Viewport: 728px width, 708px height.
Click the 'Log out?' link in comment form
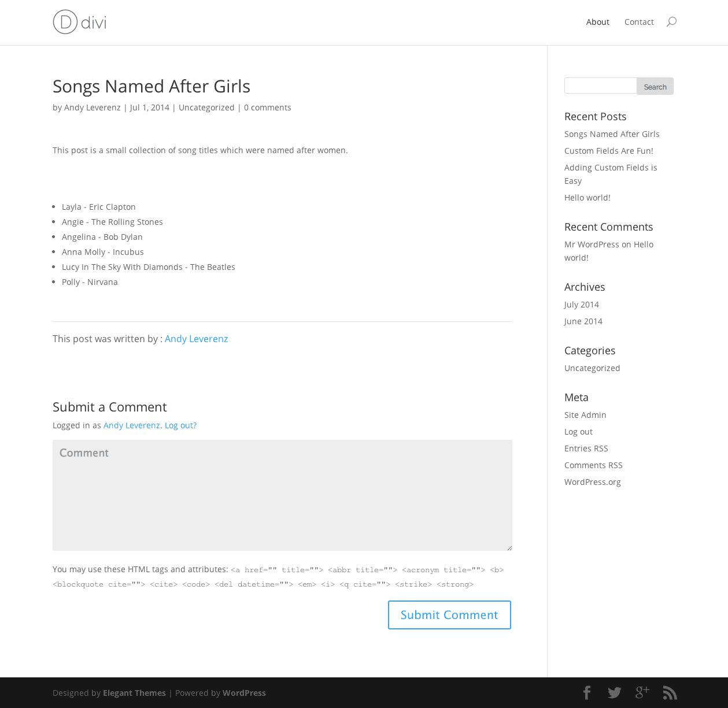(180, 425)
